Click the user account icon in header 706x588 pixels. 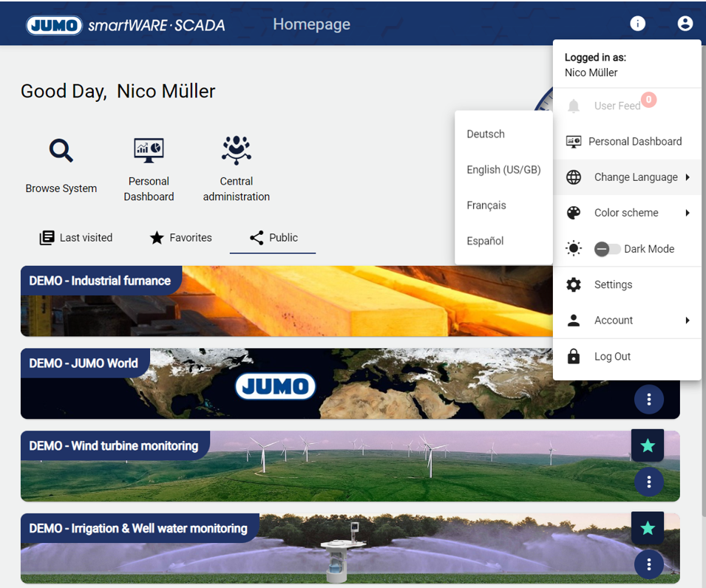(x=685, y=24)
